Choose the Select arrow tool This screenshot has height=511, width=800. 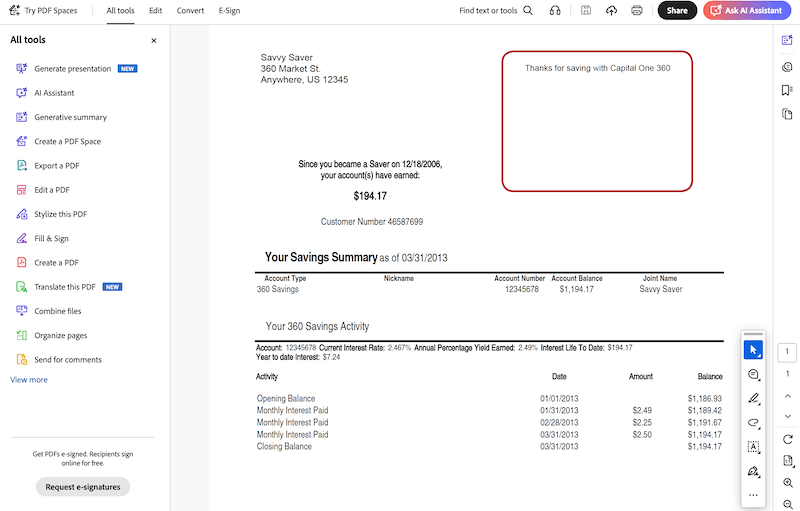pyautogui.click(x=753, y=350)
